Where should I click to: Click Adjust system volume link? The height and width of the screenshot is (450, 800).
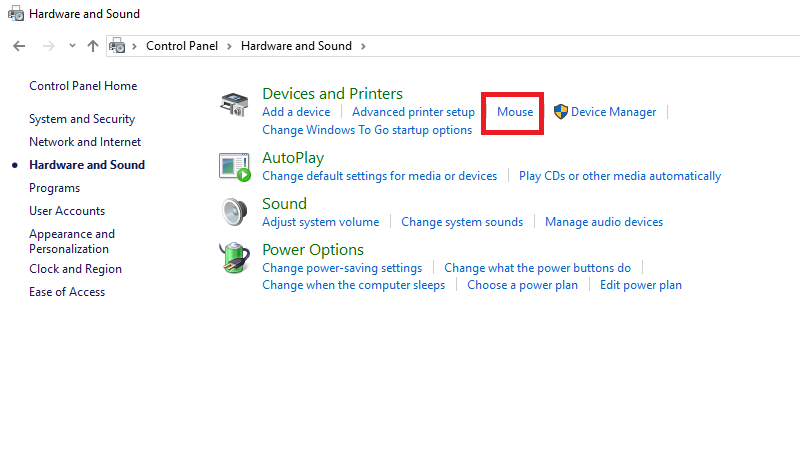[x=320, y=222]
